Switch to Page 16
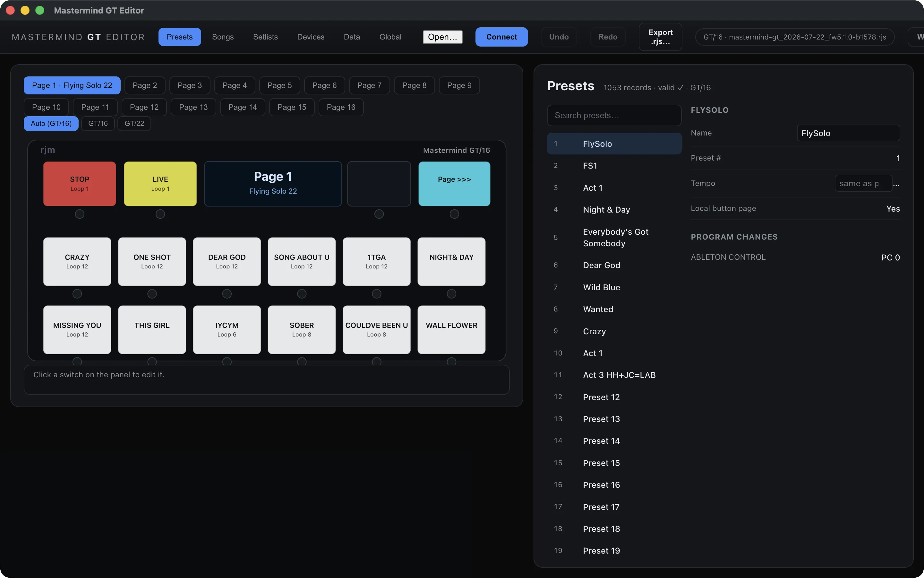Viewport: 924px width, 578px height. (341, 107)
